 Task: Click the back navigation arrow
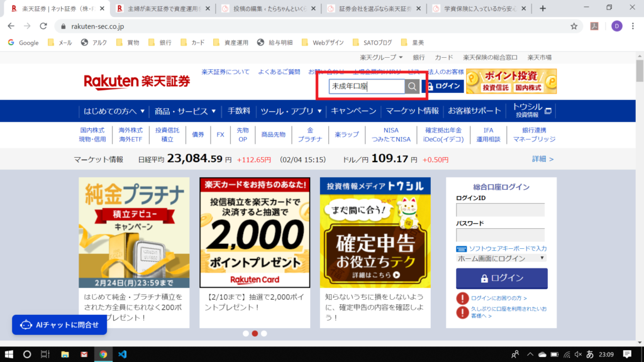pyautogui.click(x=11, y=26)
